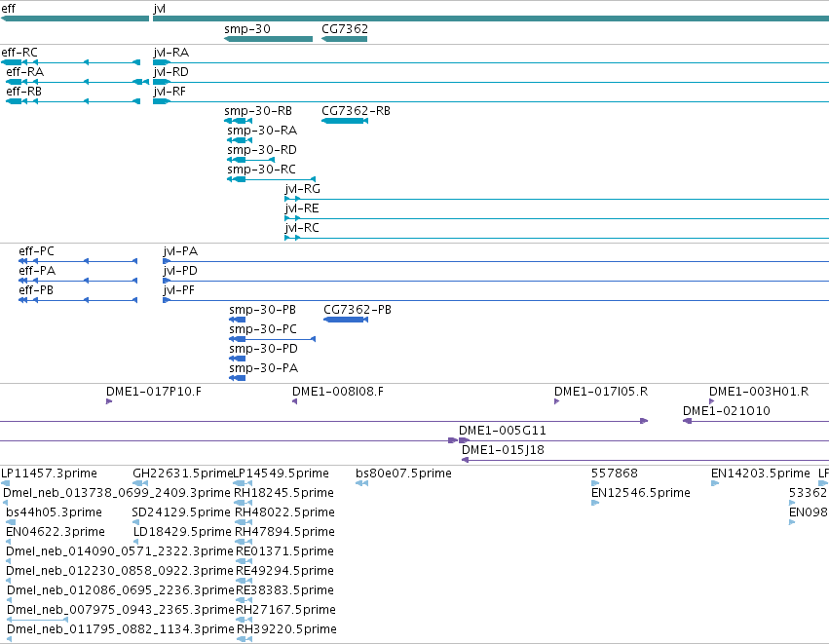The height and width of the screenshot is (644, 829).
Task: Select jvl-PD protein label
Action: [x=180, y=271]
